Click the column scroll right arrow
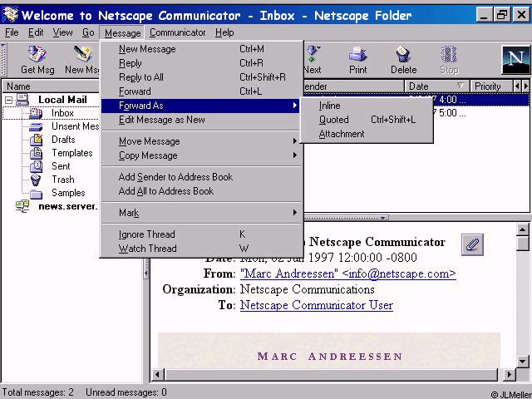Viewport: 532px width, 399px height. [525, 86]
